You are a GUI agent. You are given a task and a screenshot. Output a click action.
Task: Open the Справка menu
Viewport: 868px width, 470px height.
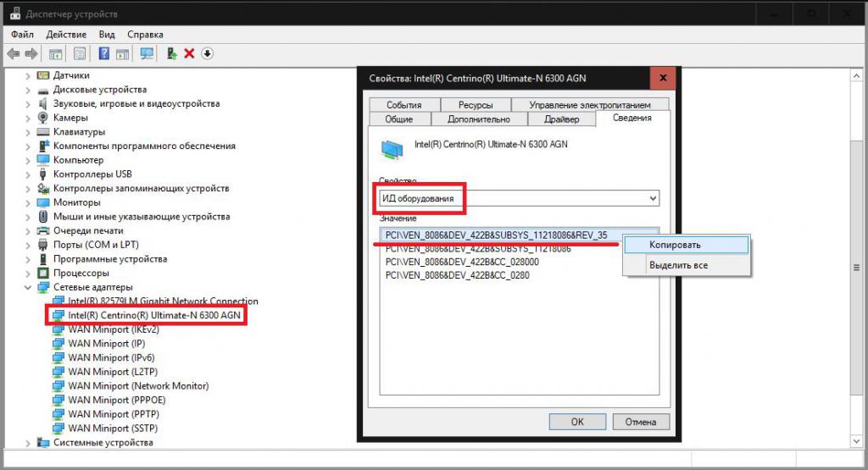coord(145,34)
